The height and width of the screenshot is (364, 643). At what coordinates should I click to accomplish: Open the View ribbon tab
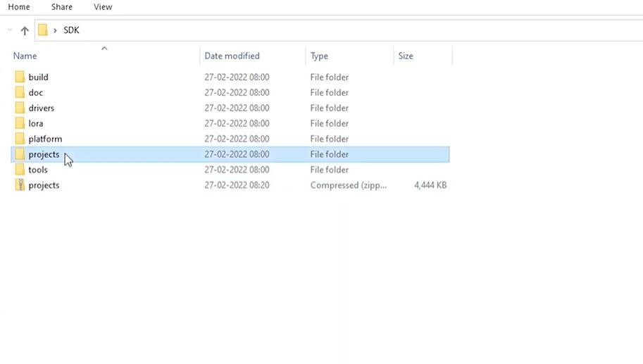pos(103,7)
